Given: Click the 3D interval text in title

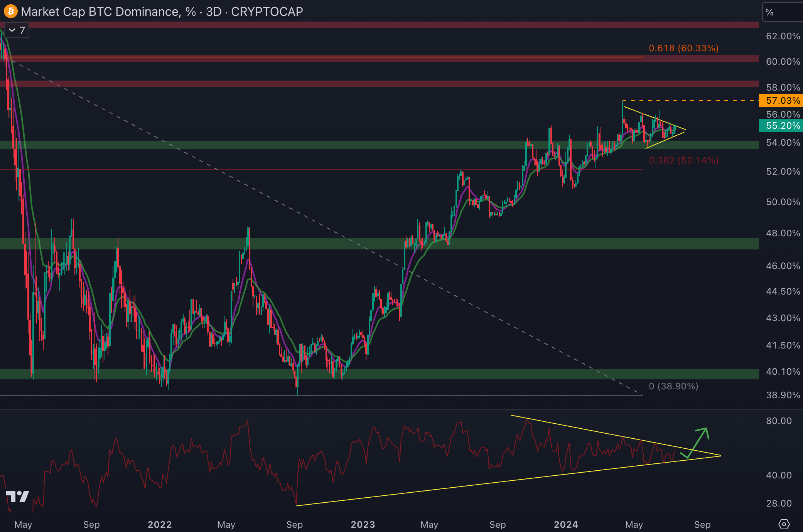Looking at the screenshot, I should (214, 12).
